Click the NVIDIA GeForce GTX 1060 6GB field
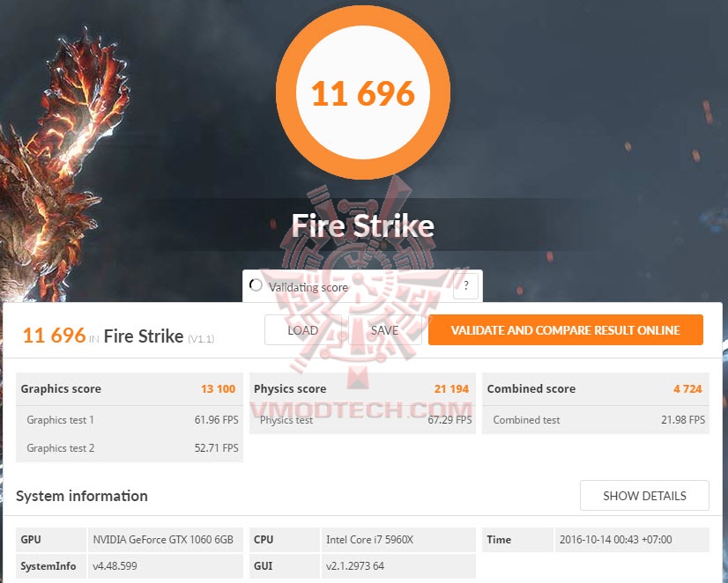728x583 pixels. coord(166,540)
